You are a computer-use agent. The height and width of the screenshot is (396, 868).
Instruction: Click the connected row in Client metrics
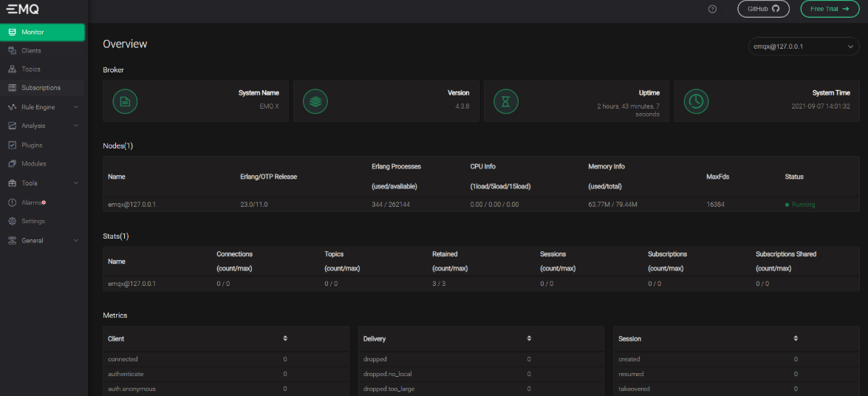point(226,359)
